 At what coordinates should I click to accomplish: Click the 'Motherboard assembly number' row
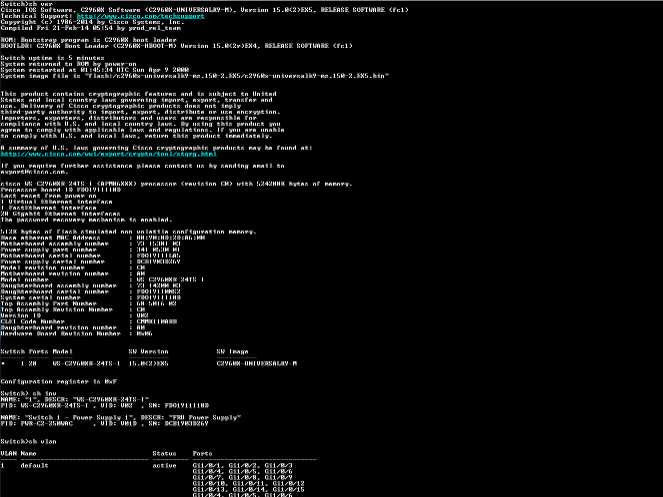point(90,244)
